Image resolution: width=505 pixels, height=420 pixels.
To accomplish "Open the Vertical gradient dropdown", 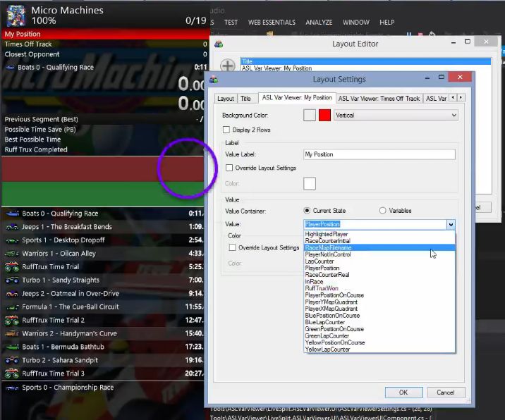I will (396, 116).
